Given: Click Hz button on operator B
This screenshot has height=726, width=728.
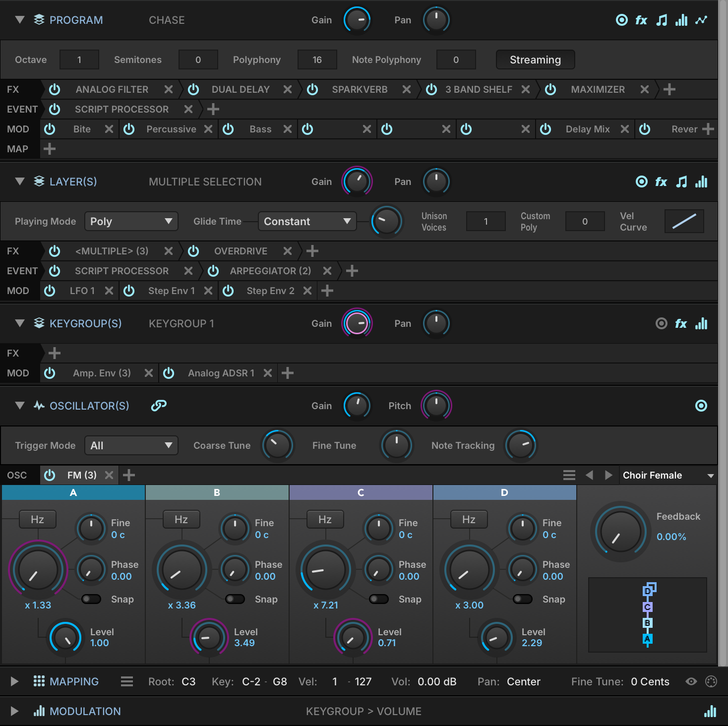Looking at the screenshot, I should (182, 519).
